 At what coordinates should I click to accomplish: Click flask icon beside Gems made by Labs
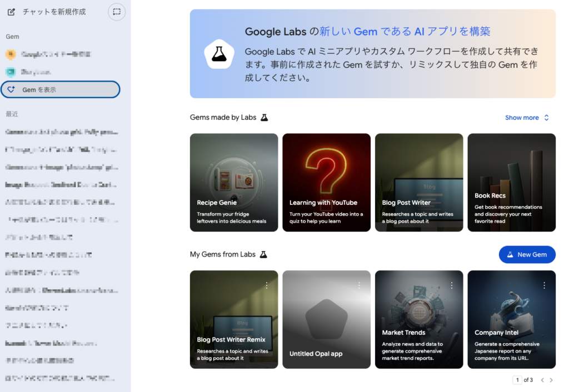click(264, 118)
